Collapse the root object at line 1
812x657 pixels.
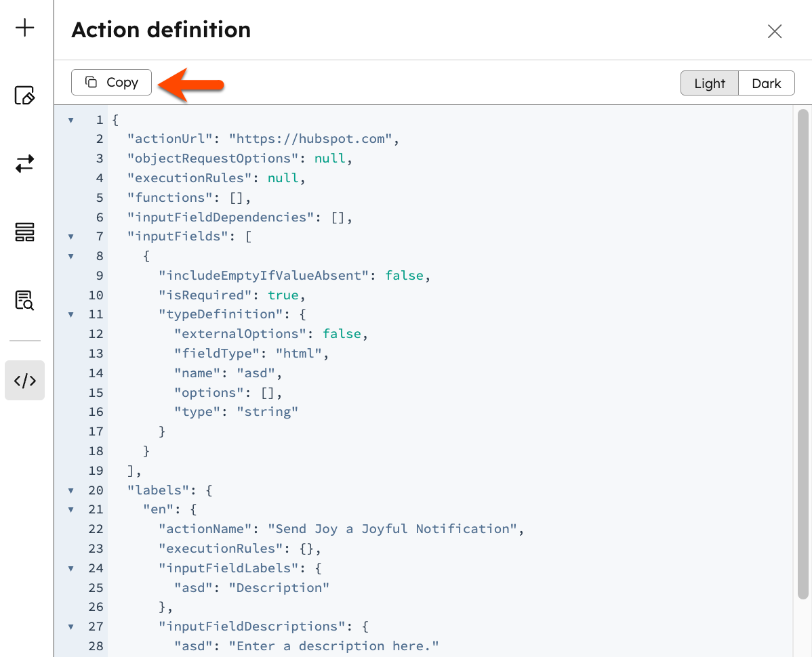[70, 121]
